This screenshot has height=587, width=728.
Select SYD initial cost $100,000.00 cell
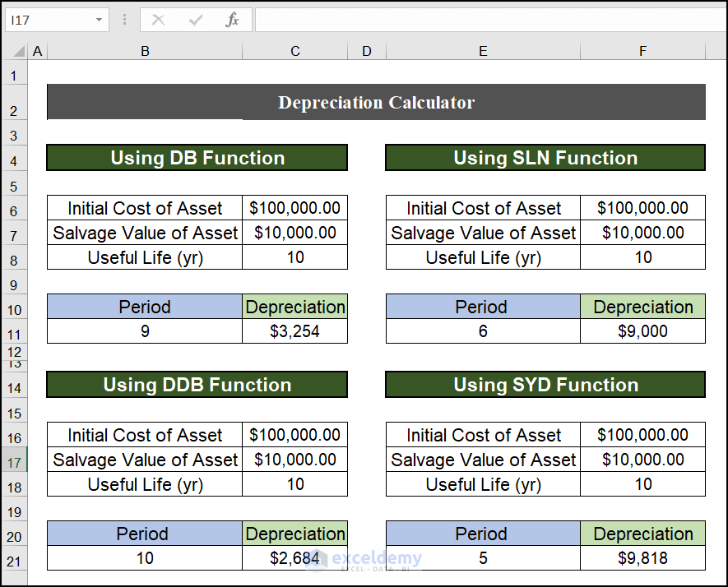[642, 435]
